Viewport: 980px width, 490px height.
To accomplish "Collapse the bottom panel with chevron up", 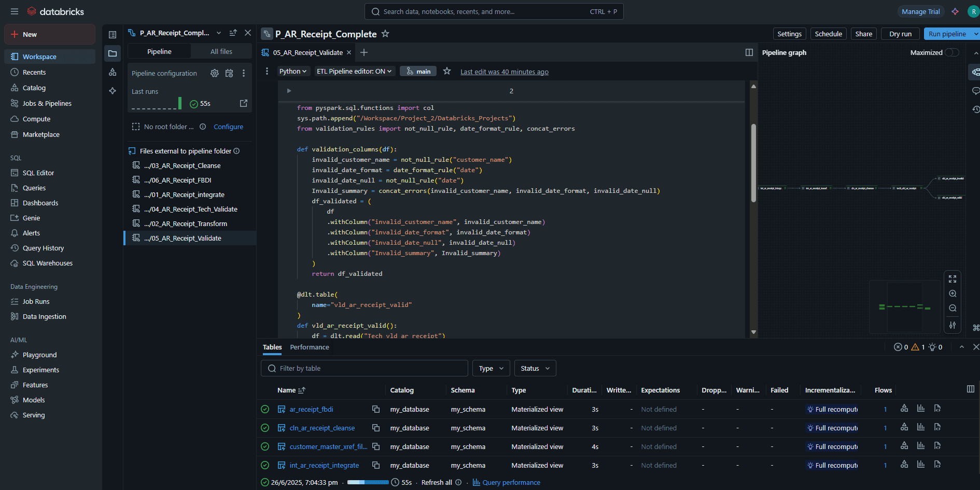I will coord(962,347).
